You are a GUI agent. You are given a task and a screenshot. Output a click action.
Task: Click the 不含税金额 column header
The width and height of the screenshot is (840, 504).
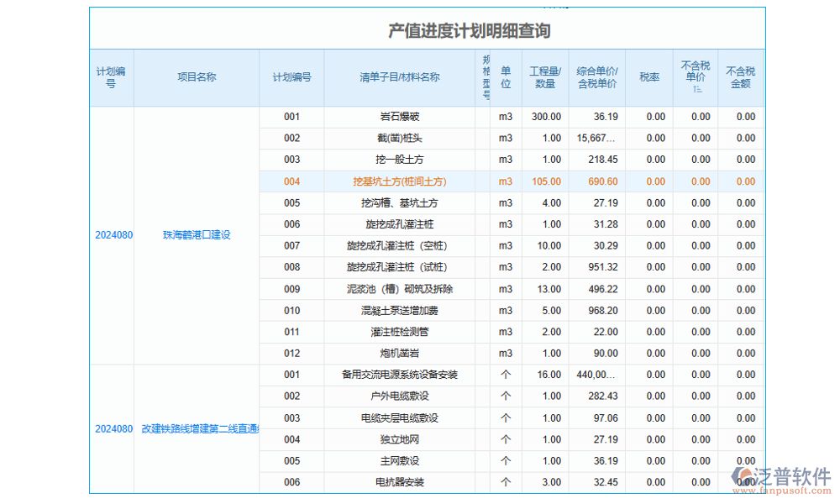coord(740,77)
